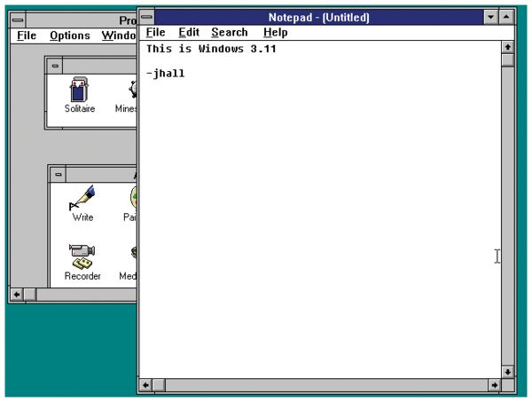
Task: Click Notepad vertical scrollbar down arrow
Action: (508, 372)
